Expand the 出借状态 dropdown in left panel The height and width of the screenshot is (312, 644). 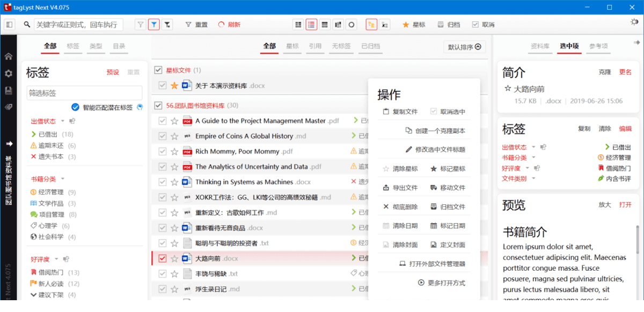[x=63, y=121]
